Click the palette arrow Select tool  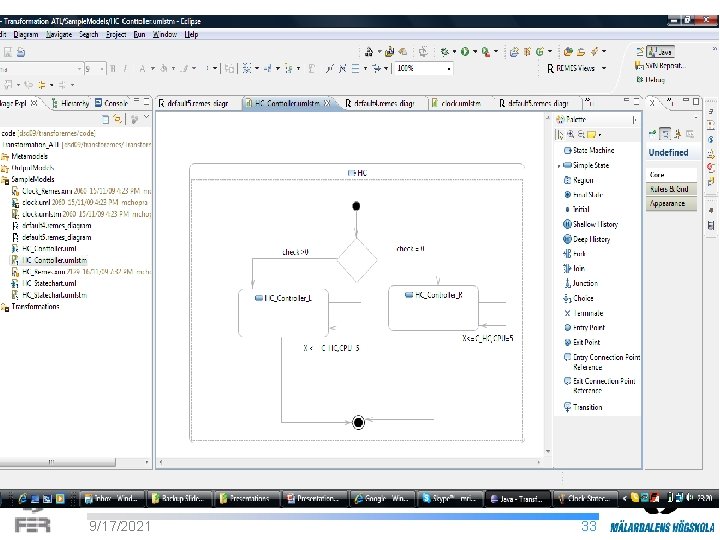(x=560, y=134)
